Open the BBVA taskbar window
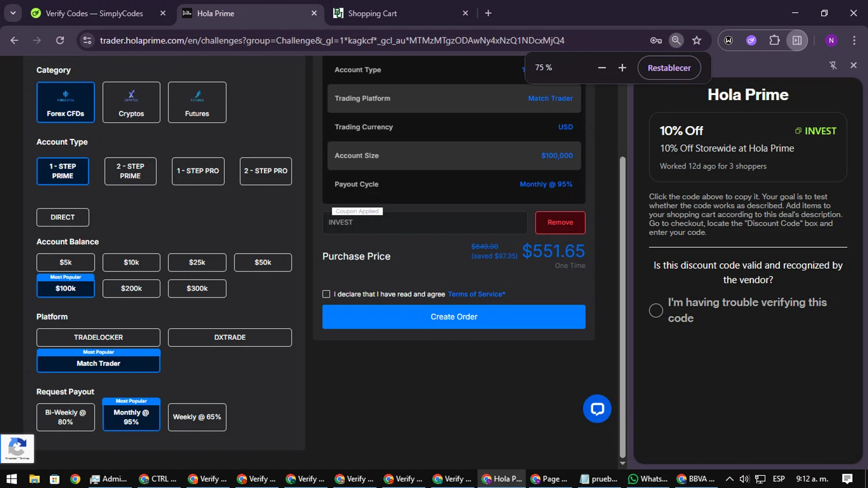This screenshot has width=868, height=488. click(x=696, y=479)
